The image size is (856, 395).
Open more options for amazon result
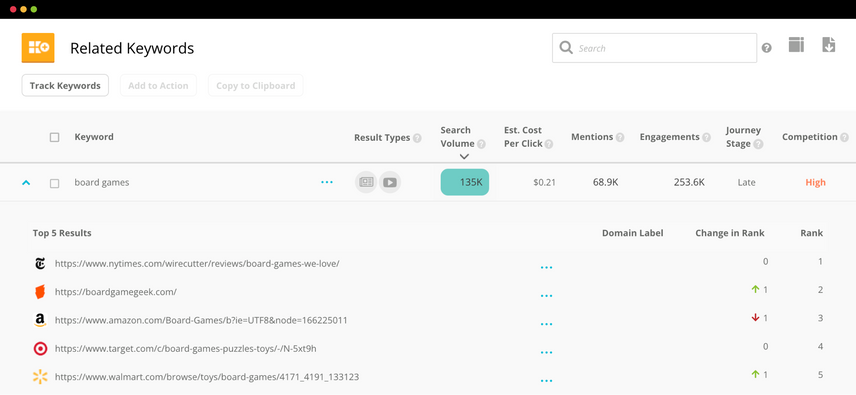pyautogui.click(x=546, y=324)
